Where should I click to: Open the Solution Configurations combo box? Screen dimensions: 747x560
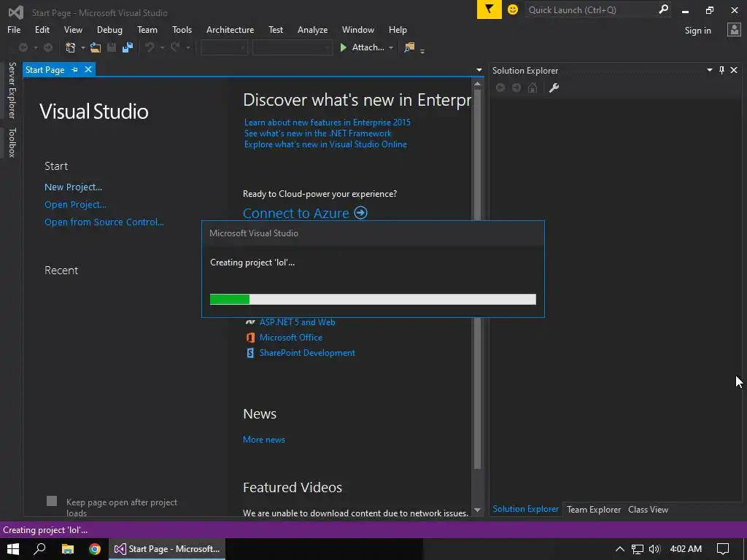pos(224,47)
